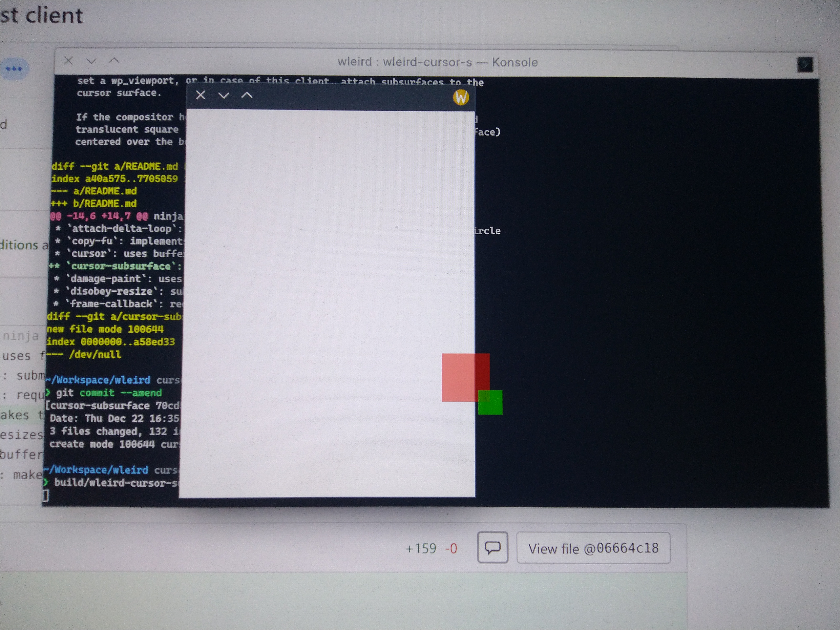Click the yellow Wayland W window icon
This screenshot has width=840, height=630.
click(461, 98)
